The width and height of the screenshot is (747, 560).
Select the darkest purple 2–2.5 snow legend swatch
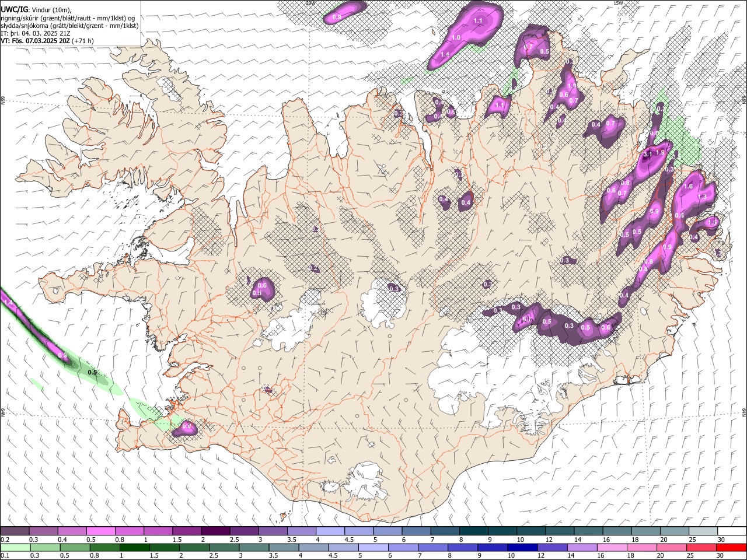tap(215, 531)
